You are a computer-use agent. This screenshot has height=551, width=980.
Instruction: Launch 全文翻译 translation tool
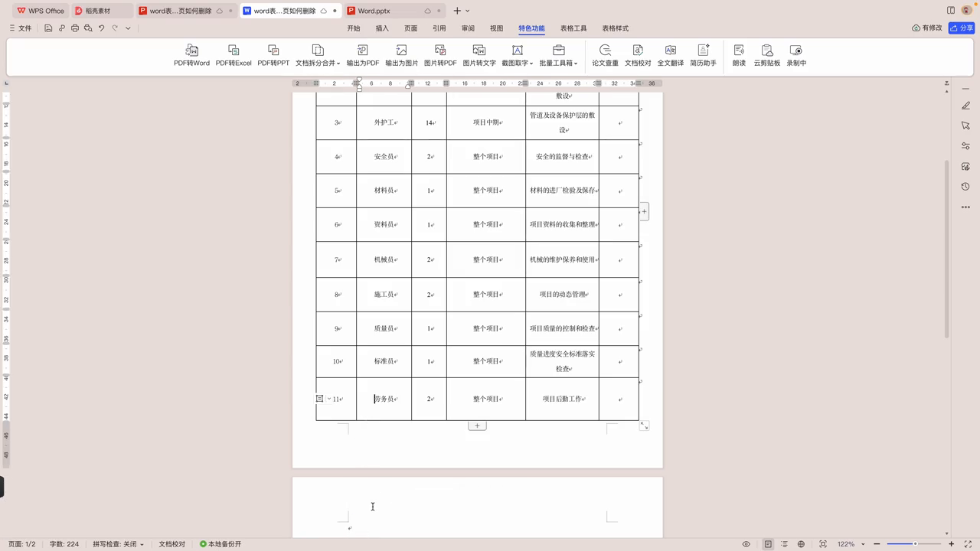tap(670, 55)
